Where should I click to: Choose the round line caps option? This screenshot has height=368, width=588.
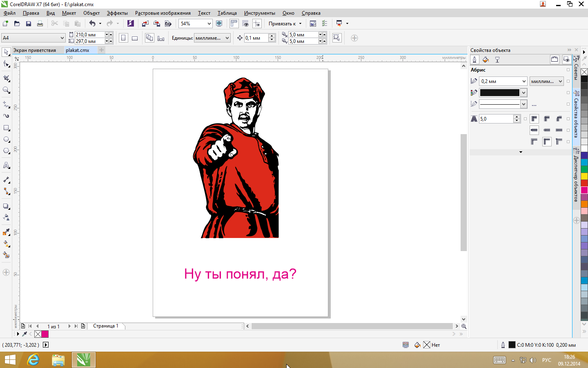pos(547,130)
